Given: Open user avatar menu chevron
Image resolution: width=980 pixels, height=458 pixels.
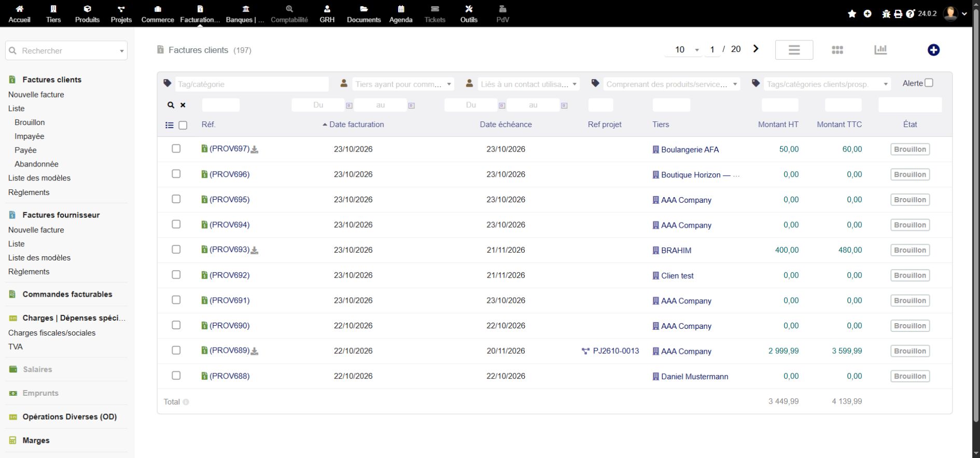Looking at the screenshot, I should point(964,14).
